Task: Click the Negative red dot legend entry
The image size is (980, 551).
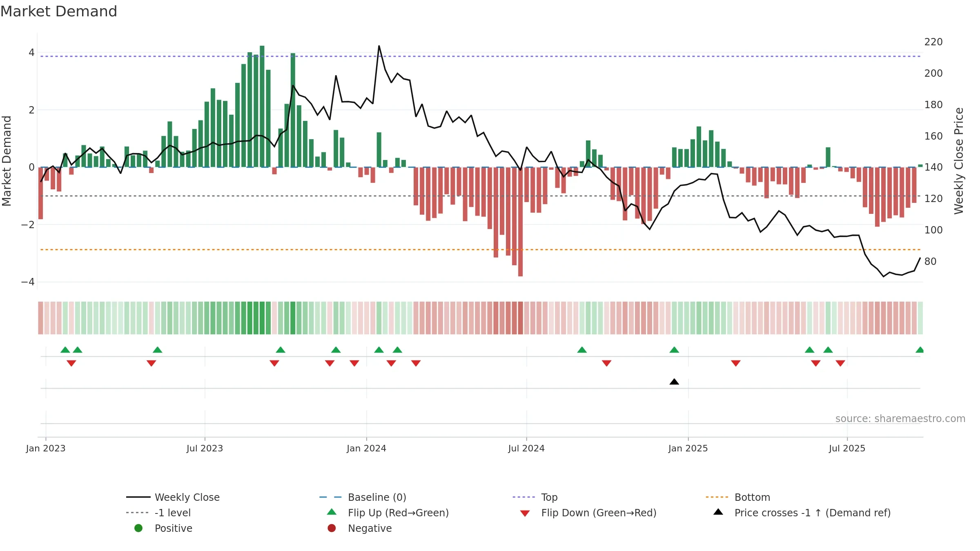Action: 359,528
